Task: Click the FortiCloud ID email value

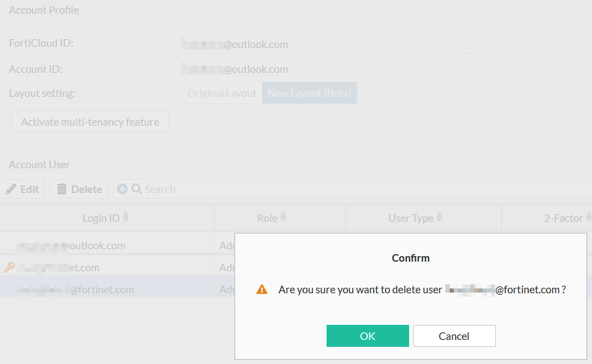Action: tap(235, 45)
